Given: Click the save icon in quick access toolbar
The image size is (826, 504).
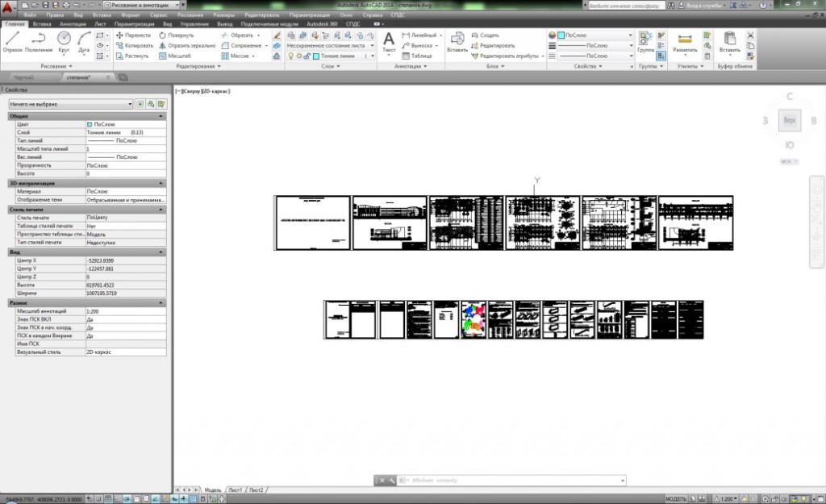Looking at the screenshot, I should 45,5.
